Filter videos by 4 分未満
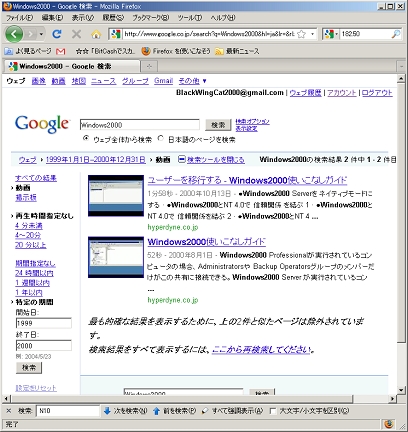408x432 pixels. pos(29,226)
